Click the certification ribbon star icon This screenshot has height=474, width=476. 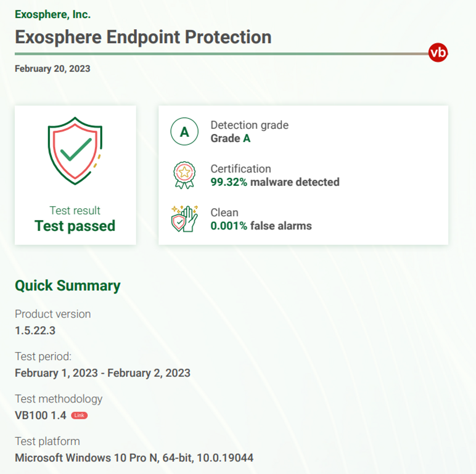point(184,175)
